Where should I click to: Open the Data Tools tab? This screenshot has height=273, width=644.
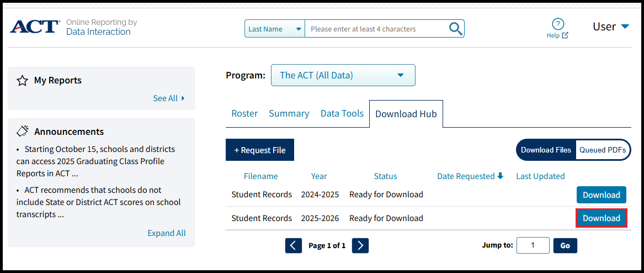click(x=342, y=113)
